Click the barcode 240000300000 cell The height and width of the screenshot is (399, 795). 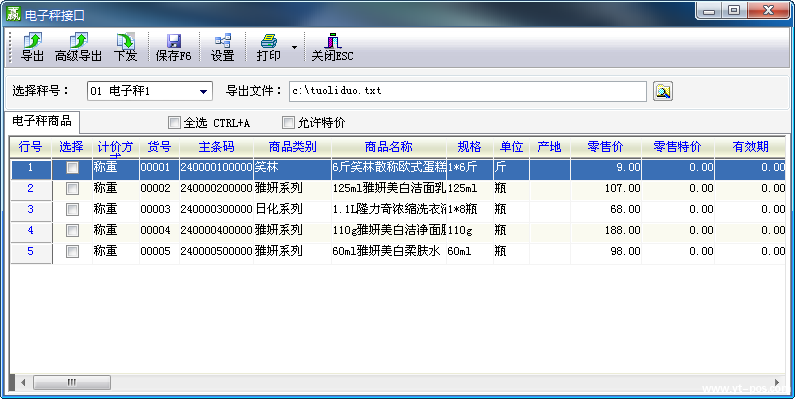pos(216,209)
